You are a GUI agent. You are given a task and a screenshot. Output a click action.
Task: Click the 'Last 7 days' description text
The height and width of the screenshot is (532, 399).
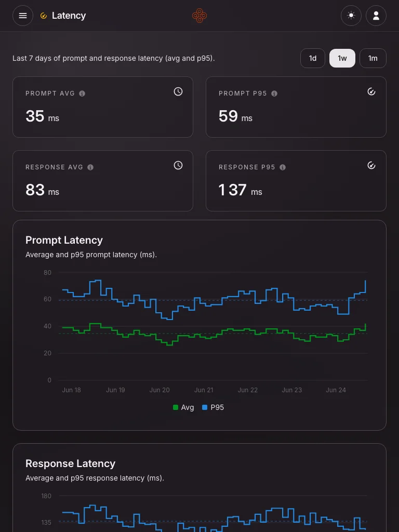tap(114, 58)
